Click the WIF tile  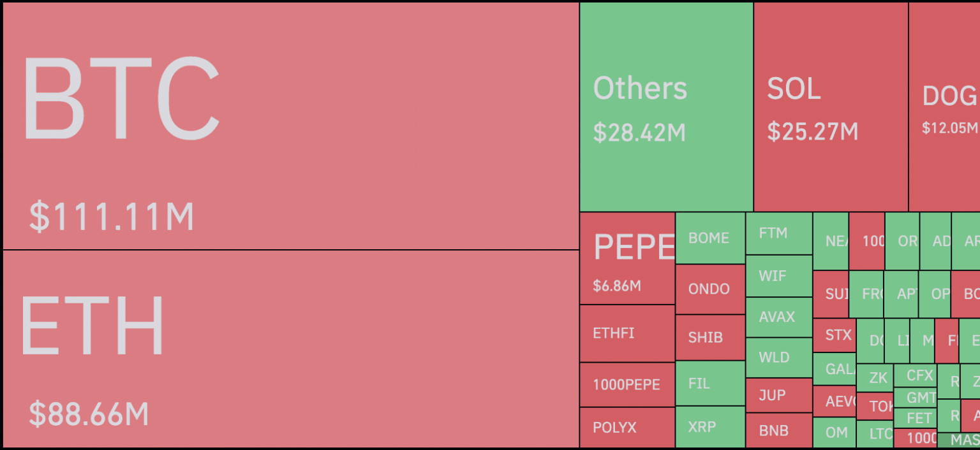click(x=778, y=276)
